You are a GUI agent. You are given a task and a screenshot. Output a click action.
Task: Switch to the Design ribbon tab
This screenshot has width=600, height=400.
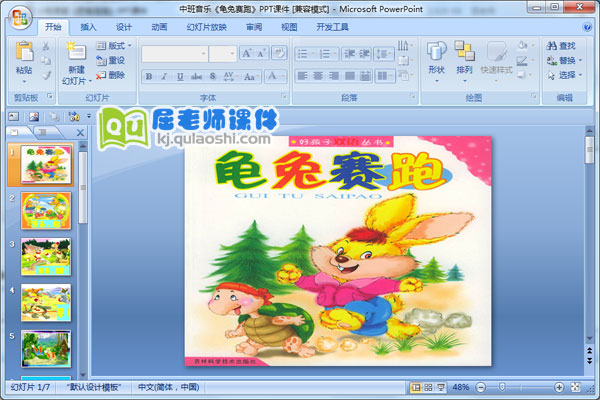[124, 27]
